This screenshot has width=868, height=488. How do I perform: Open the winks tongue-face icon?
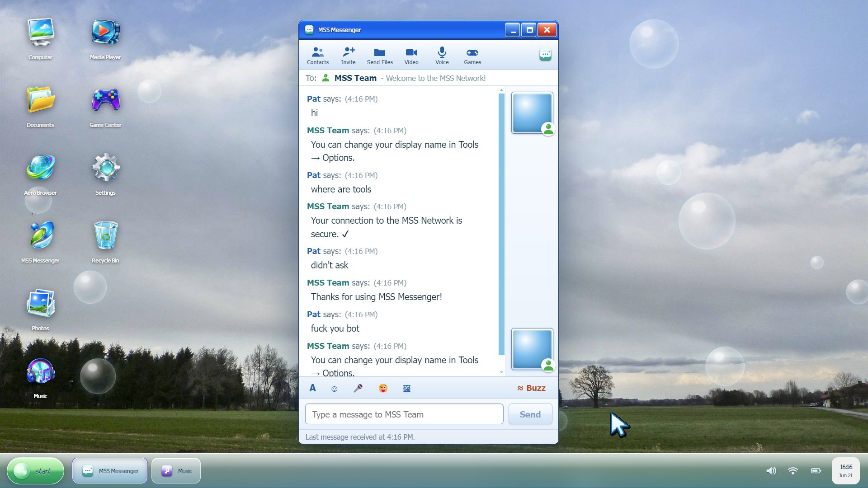coord(383,388)
